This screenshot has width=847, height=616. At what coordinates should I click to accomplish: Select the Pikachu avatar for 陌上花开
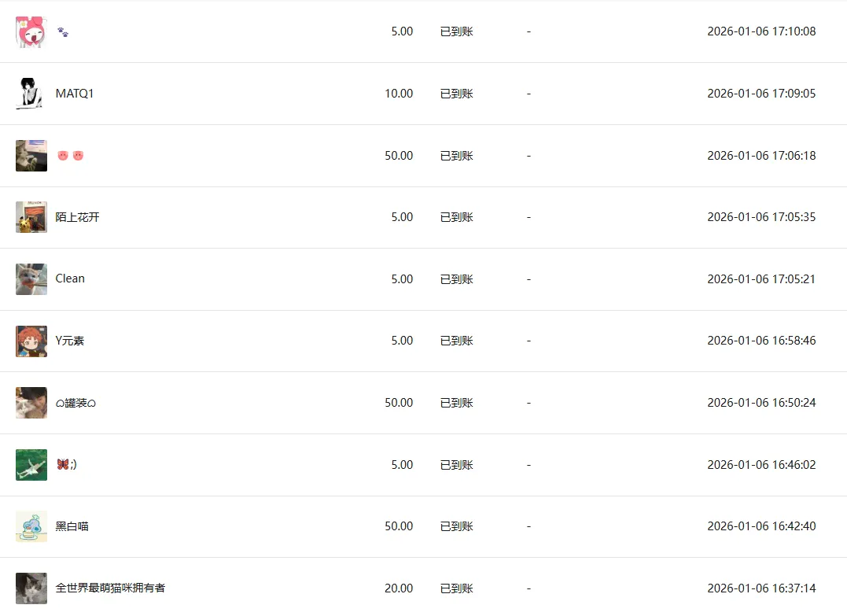click(31, 217)
